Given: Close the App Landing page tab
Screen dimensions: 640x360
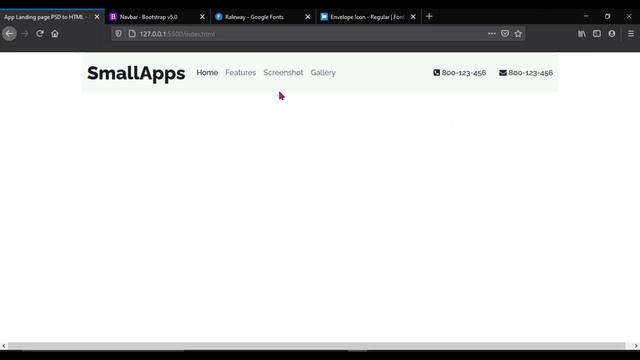Looking at the screenshot, I should click(97, 17).
